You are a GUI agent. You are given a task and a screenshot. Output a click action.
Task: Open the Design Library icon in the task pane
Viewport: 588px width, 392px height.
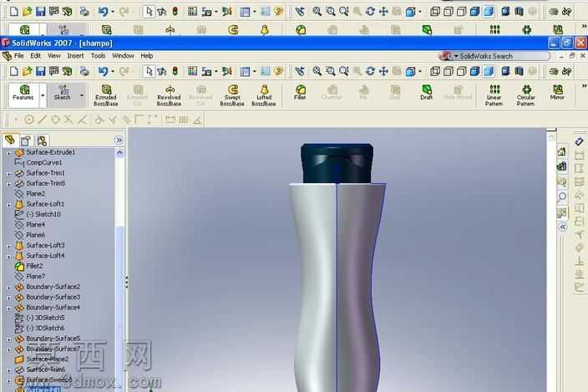click(561, 166)
